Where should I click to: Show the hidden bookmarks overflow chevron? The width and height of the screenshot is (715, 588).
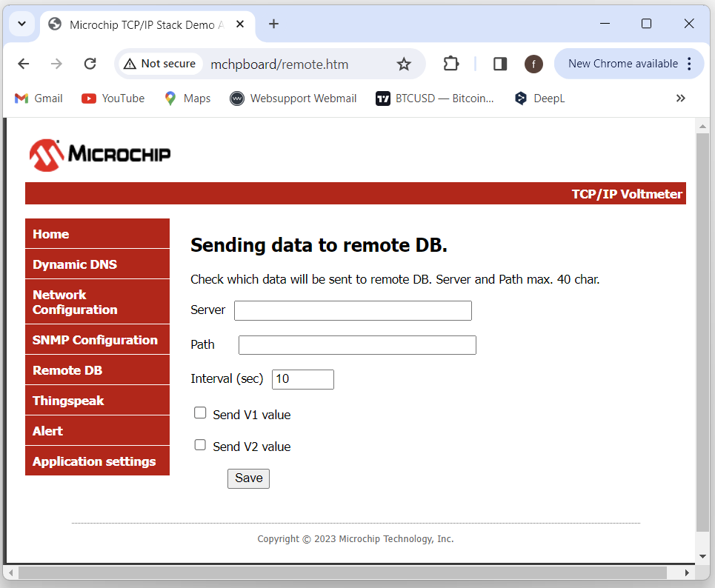[x=680, y=98]
